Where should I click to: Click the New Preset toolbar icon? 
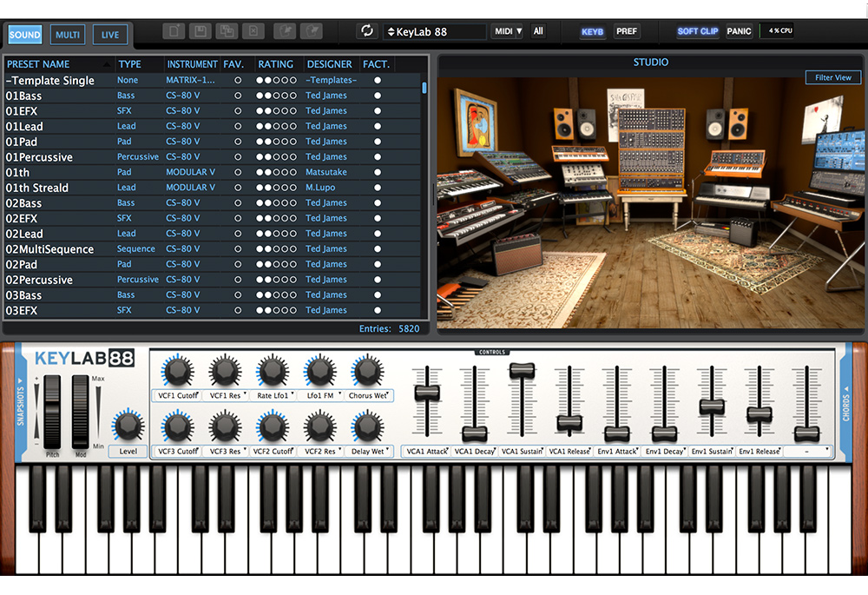point(174,31)
